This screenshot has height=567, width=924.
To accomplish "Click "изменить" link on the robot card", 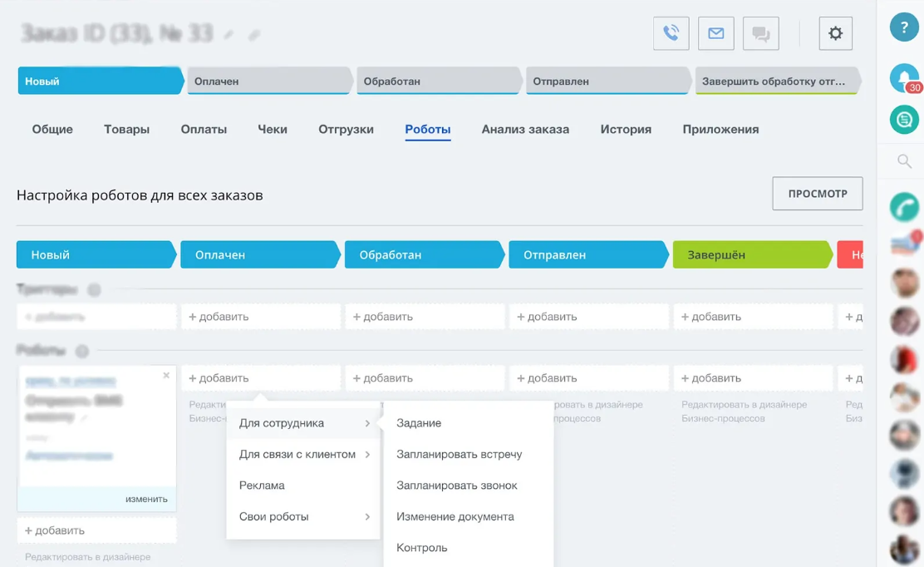I will (x=146, y=499).
